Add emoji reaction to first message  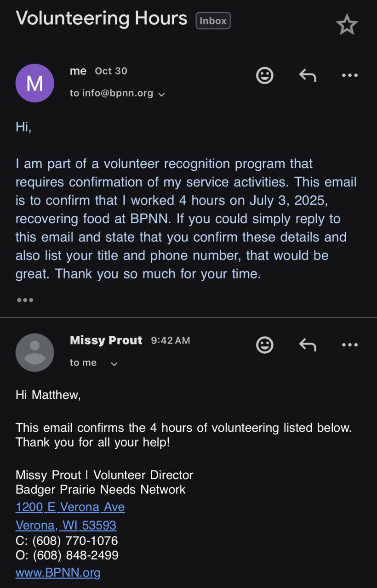point(264,75)
